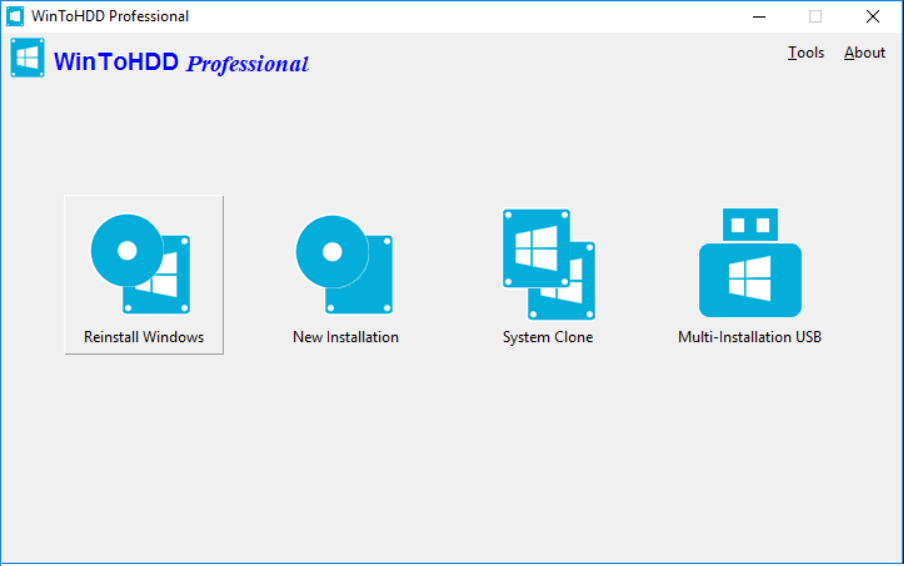Click the "Reinstall Windows" label
Image resolution: width=904 pixels, height=566 pixels.
pyautogui.click(x=144, y=337)
